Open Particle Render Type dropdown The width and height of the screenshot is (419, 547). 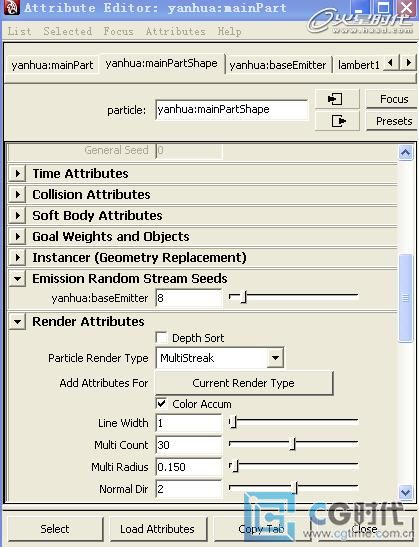pyautogui.click(x=275, y=358)
